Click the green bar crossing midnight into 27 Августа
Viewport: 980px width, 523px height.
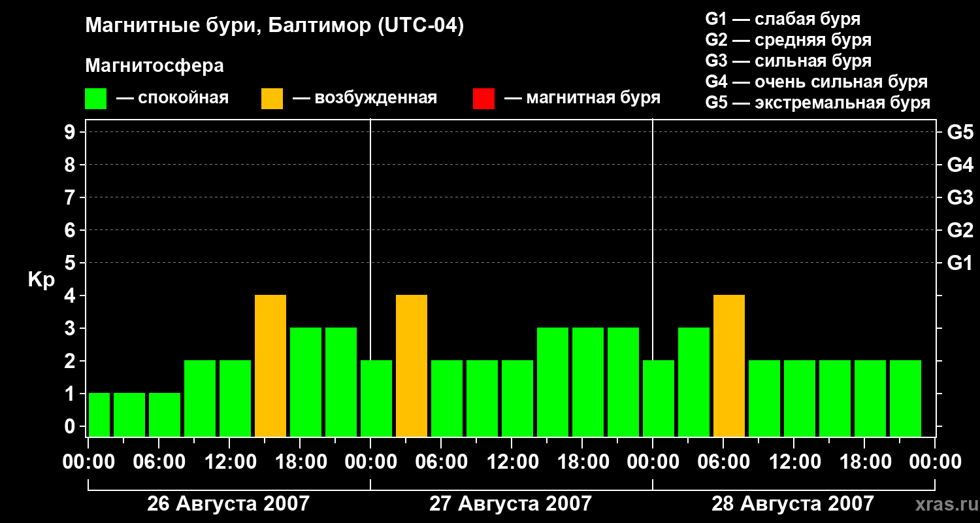pos(376,399)
